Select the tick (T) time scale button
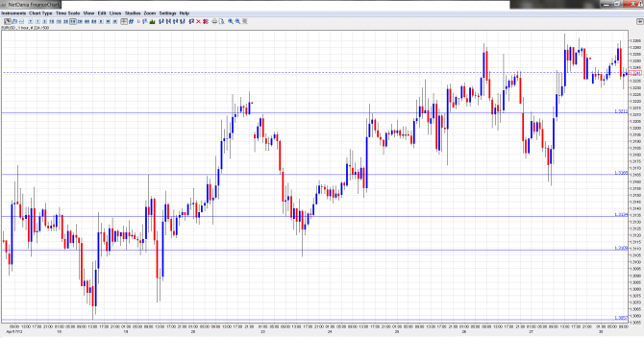Viewport: 644px width, 361px height. tap(31, 21)
